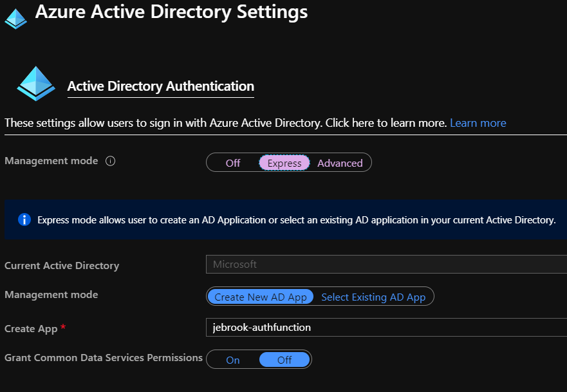Open the Learn more link

tap(478, 123)
